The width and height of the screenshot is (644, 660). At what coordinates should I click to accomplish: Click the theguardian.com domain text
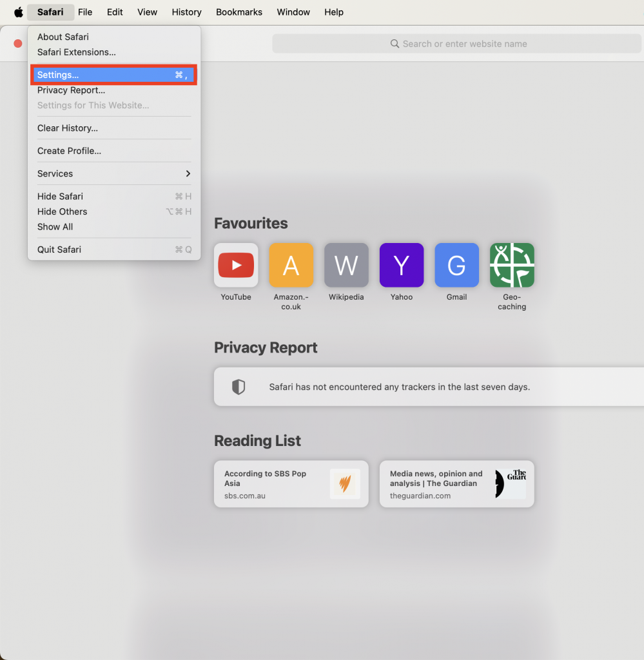click(x=420, y=496)
